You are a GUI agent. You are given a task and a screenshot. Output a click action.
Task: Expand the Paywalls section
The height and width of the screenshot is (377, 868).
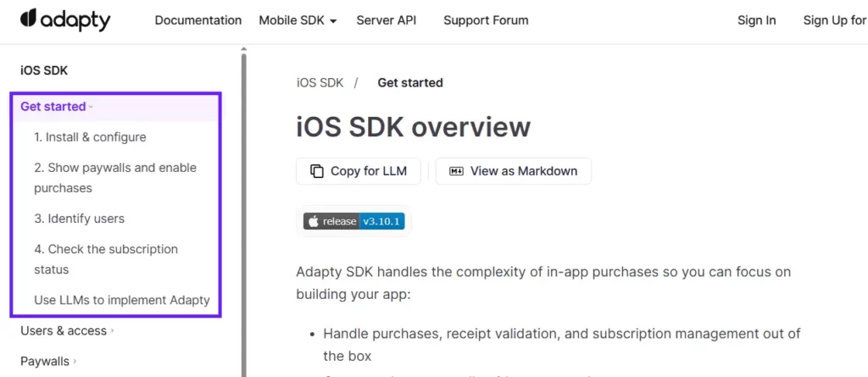48,361
